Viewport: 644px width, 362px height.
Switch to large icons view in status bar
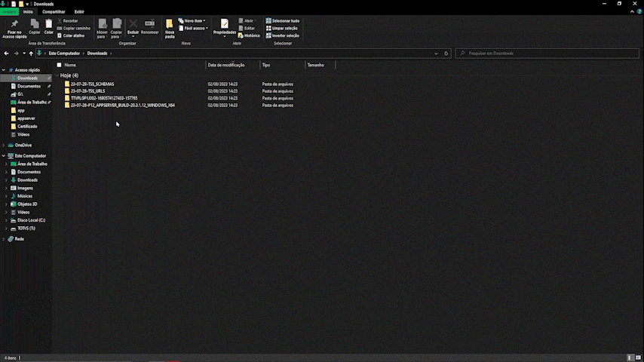[638, 358]
